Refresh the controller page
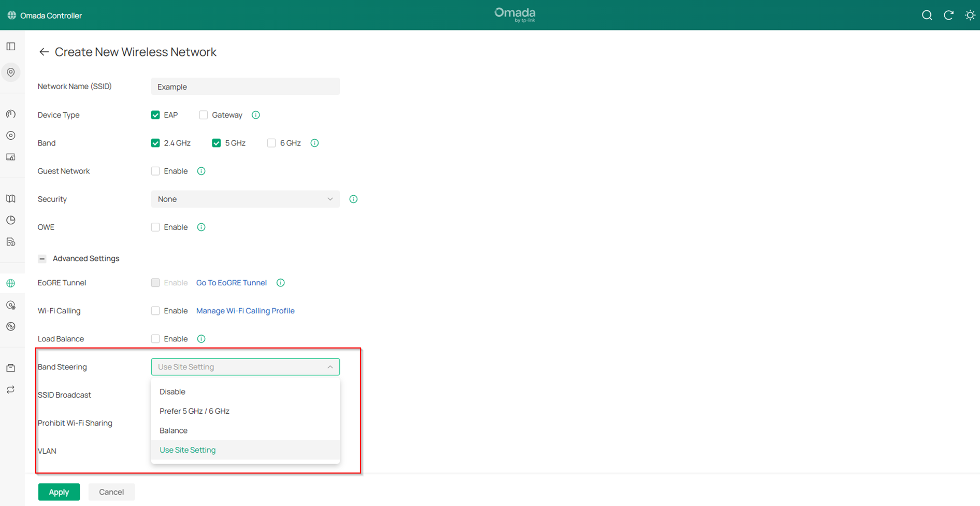This screenshot has height=506, width=980. 948,15
